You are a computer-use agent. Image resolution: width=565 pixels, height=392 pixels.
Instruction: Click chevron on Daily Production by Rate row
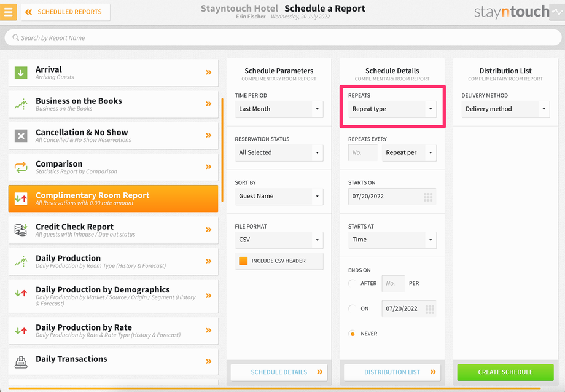[x=209, y=331]
